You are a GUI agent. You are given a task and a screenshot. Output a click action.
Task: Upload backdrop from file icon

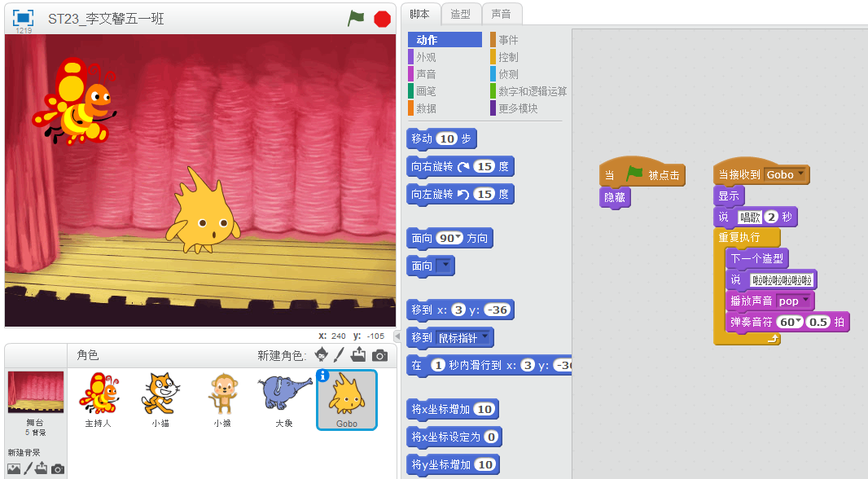pyautogui.click(x=42, y=468)
